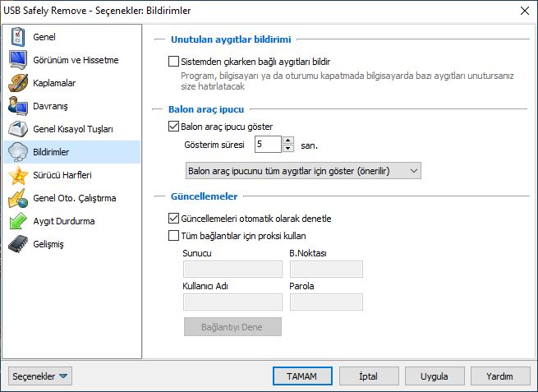Expand the balon araç ipucunu dropdown

tap(303, 171)
